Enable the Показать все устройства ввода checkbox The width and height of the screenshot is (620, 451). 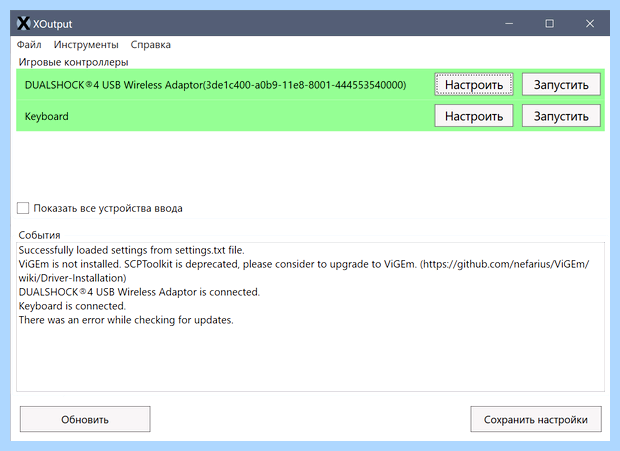[23, 208]
